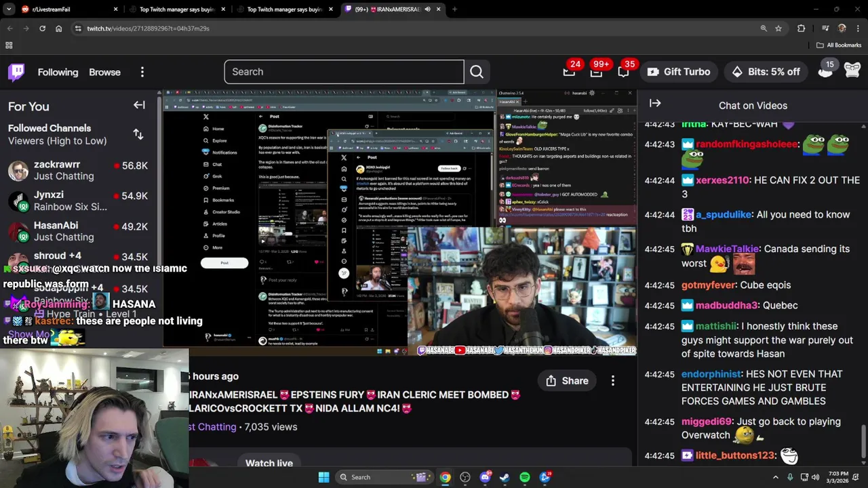The image size is (868, 488).
Task: Mute audio on the Twitch tab
Action: [427, 9]
